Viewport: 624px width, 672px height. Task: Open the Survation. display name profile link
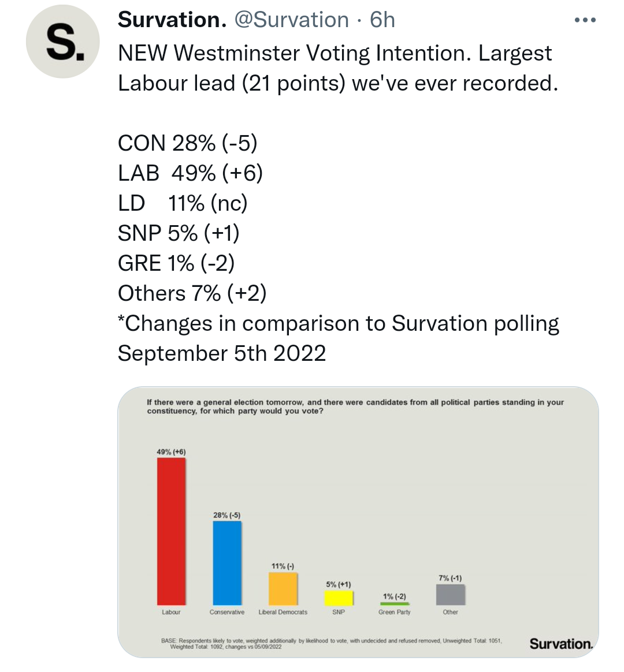172,20
